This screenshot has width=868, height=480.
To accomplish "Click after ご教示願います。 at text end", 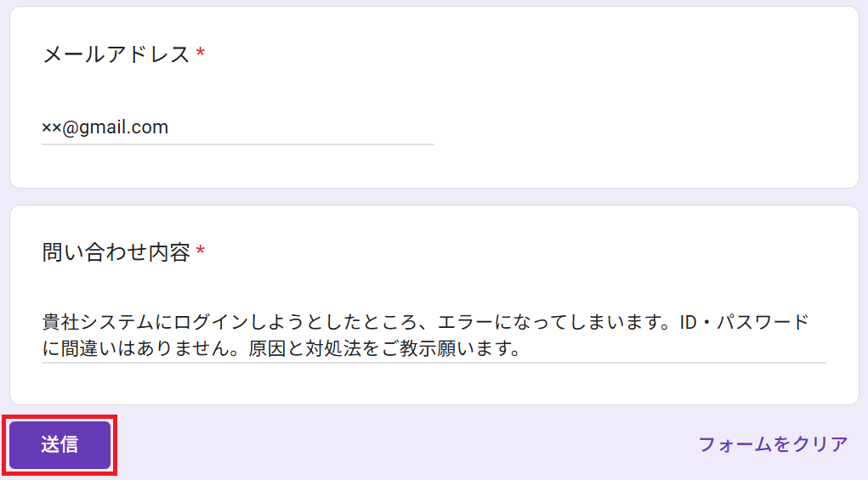I will (x=523, y=349).
